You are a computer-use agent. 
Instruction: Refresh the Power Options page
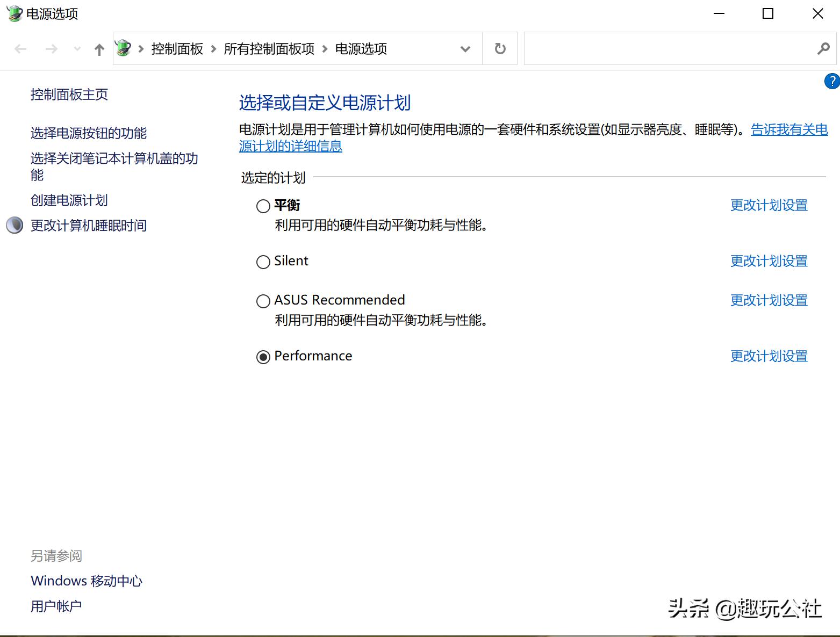(x=500, y=49)
